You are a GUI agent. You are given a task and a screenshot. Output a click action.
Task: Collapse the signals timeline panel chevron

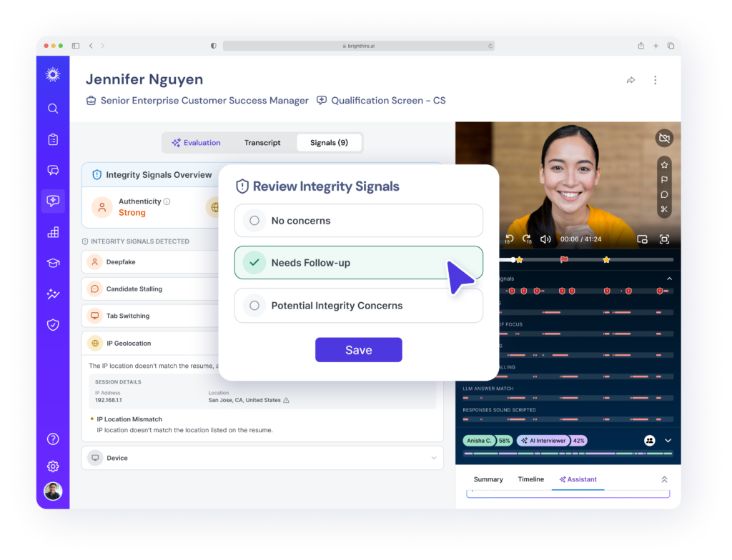(669, 279)
